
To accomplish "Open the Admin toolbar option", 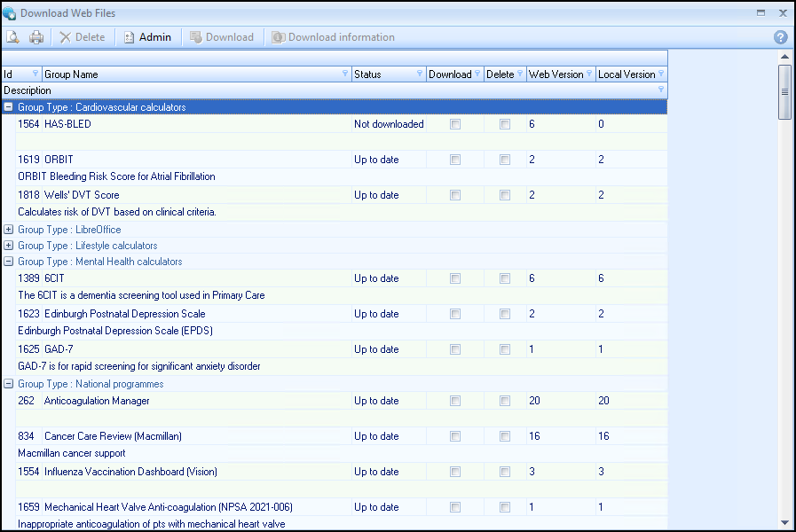I will click(147, 37).
